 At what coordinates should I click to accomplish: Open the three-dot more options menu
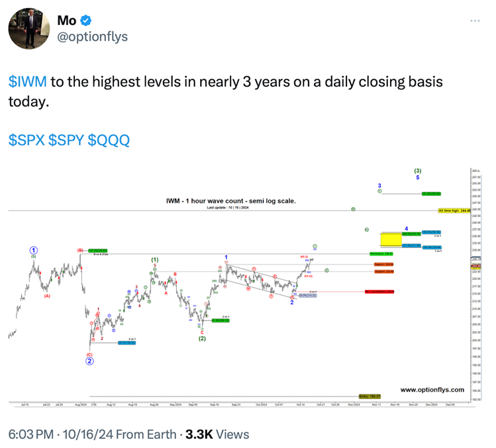click(x=475, y=21)
